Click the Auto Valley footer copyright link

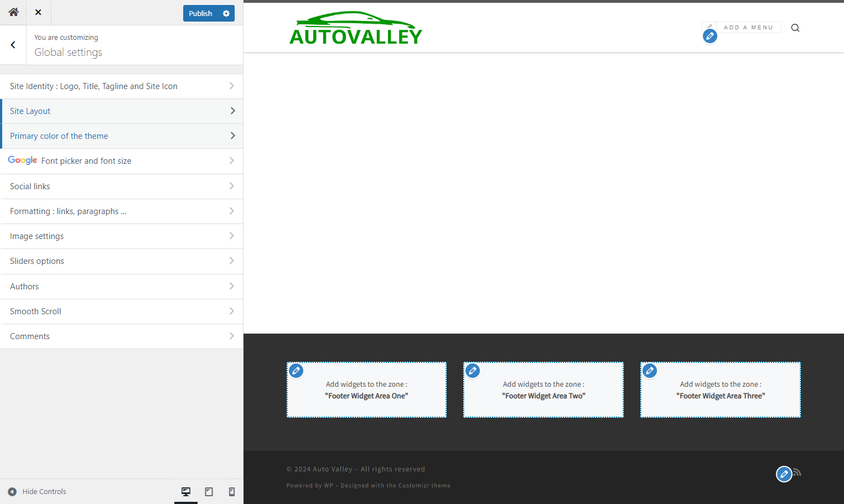(x=333, y=469)
